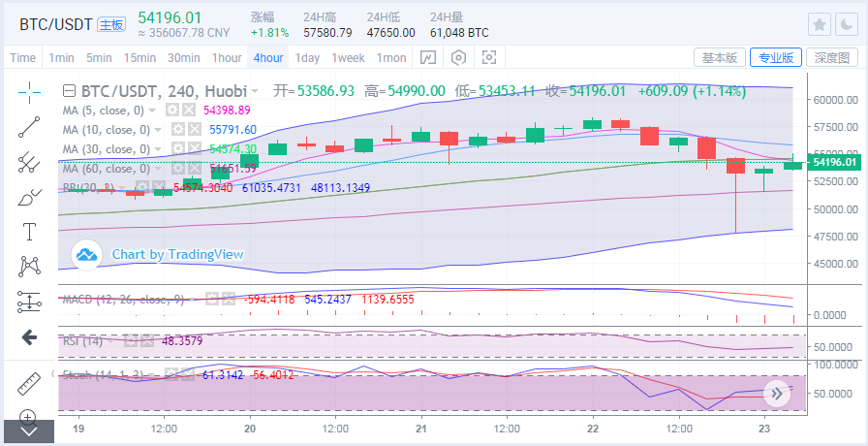
Task: Expand MACD (12, 26, close, 9) dropdown arrow
Action: (192, 300)
